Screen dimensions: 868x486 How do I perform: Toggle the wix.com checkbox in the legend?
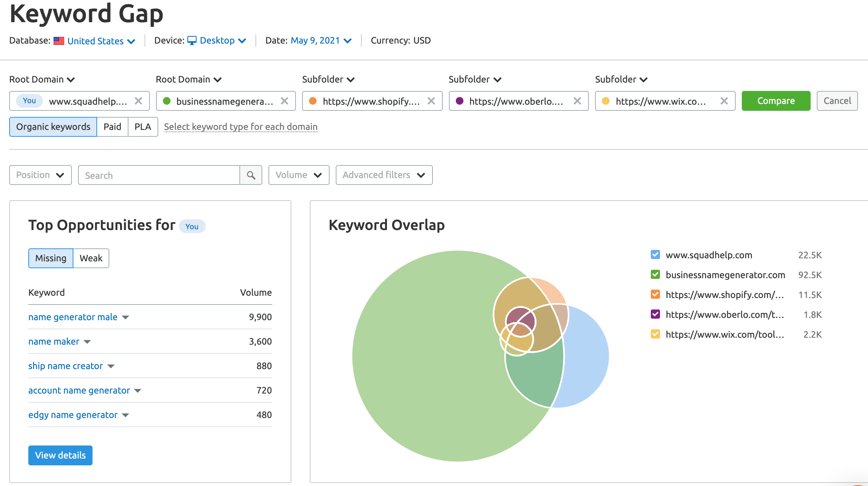[655, 334]
